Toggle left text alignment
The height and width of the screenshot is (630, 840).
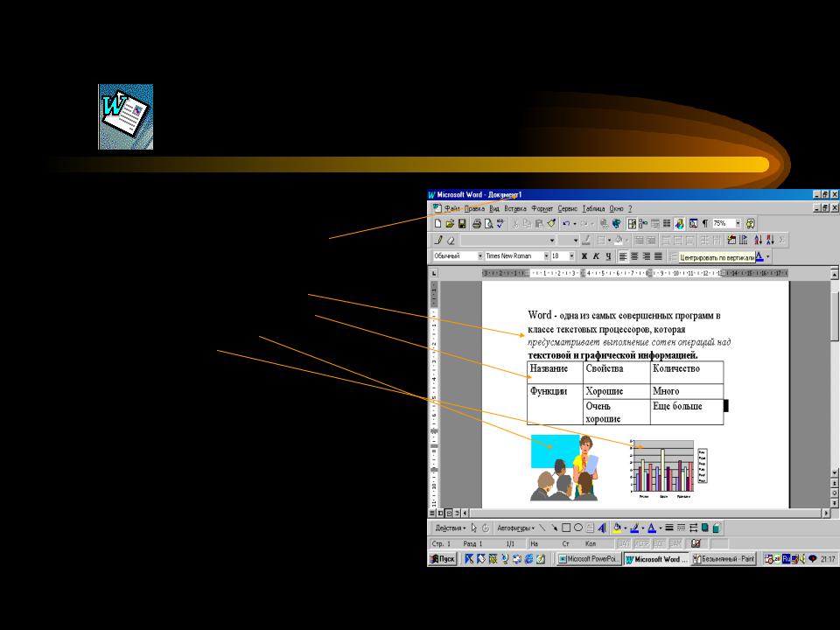pyautogui.click(x=623, y=256)
